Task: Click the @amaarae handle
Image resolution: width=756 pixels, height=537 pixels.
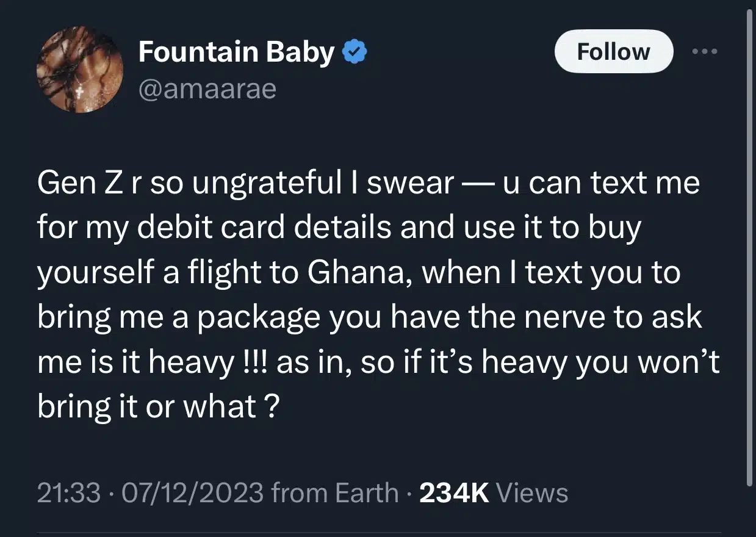Action: (x=207, y=89)
